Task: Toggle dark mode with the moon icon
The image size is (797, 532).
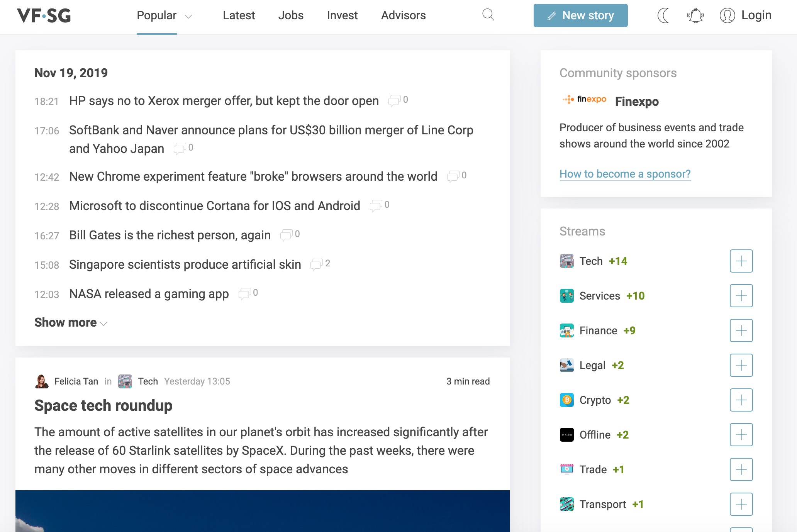Action: [x=663, y=16]
